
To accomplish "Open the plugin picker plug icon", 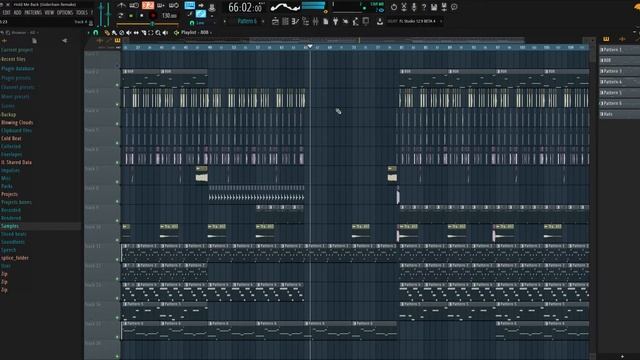I will [x=335, y=21].
